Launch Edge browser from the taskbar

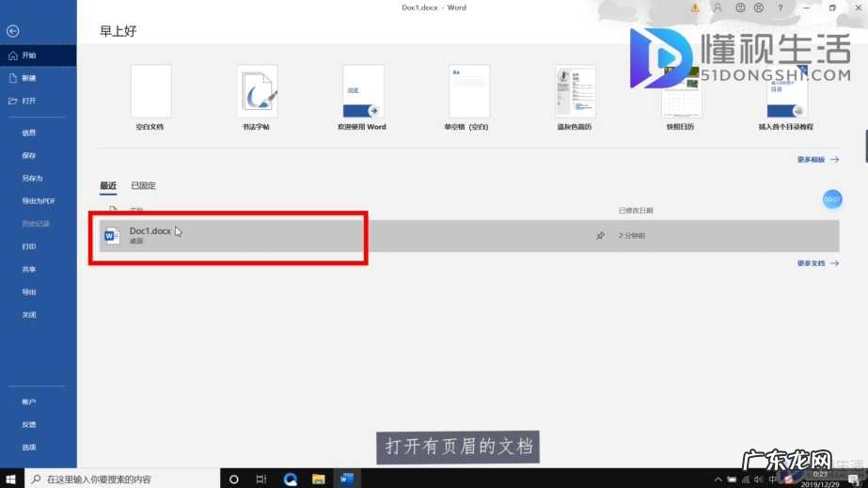click(290, 480)
